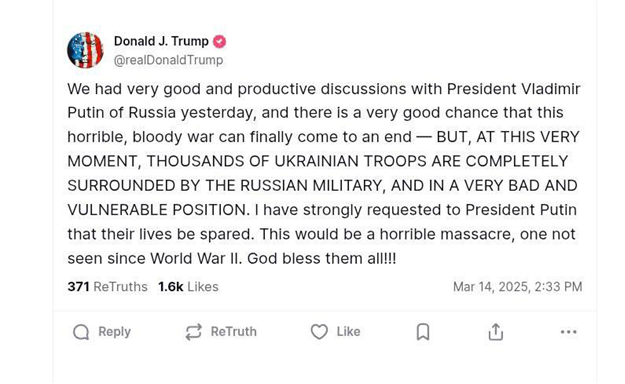Click the verified badge beside Donald J. Trump
The image size is (625, 384).
219,41
